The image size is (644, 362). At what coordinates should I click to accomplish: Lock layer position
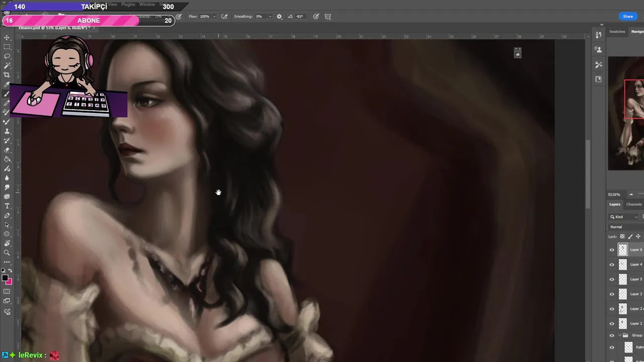pos(638,237)
